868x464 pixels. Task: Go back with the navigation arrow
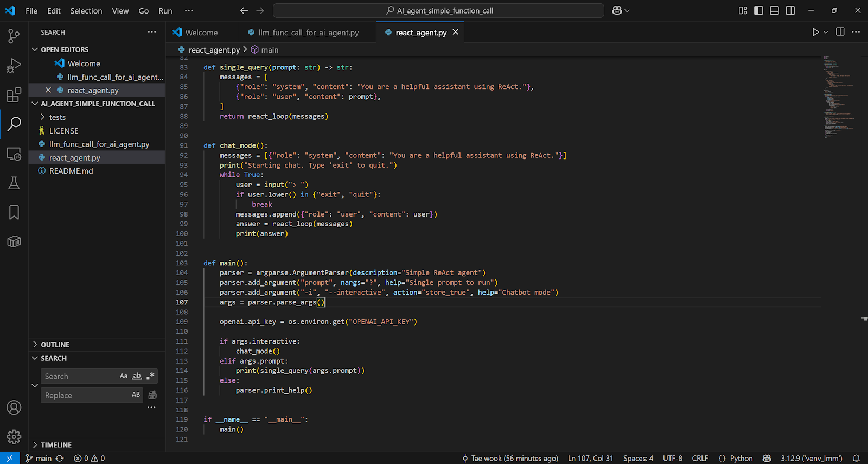(244, 10)
